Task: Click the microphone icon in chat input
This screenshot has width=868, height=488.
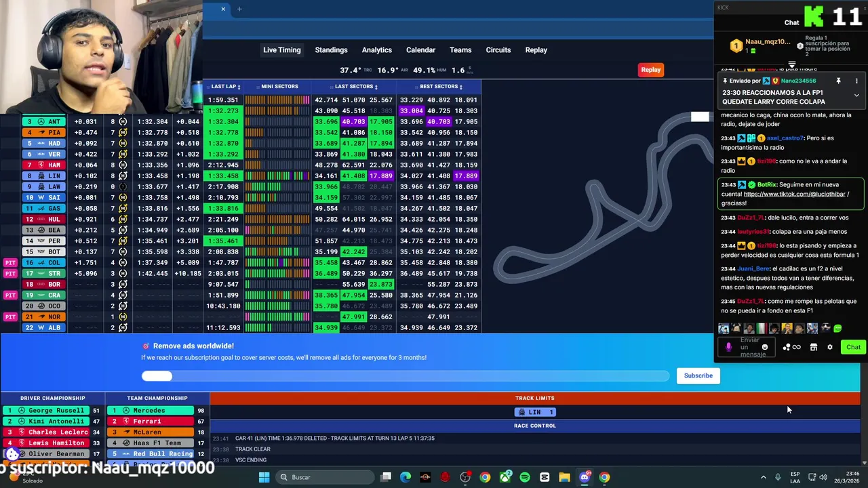Action: pos(728,347)
